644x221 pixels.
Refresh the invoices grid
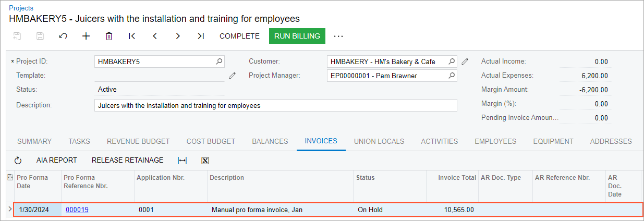(x=18, y=161)
